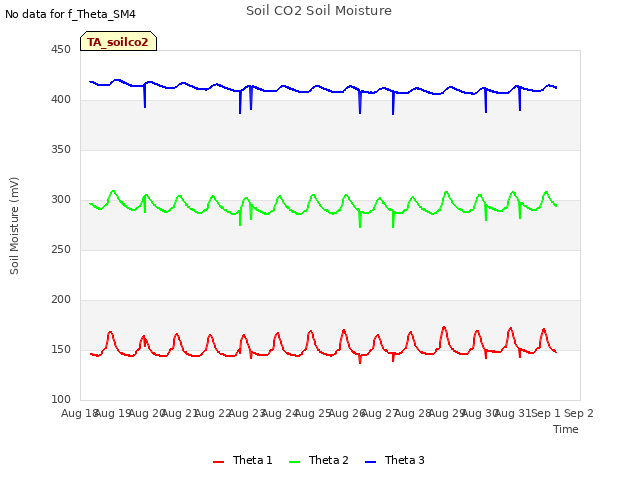Image resolution: width=640 pixels, height=480 pixels.
Task: Click the Aug 25 x-axis label
Action: [313, 413]
